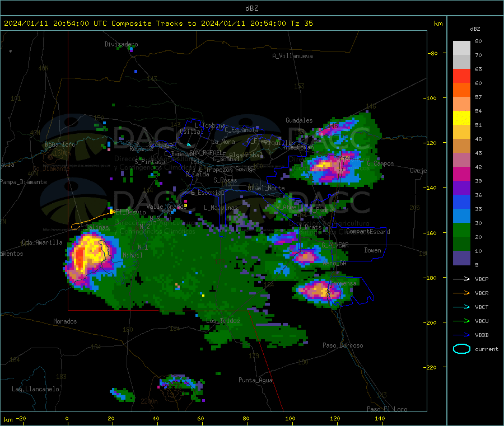Viewport: 504px width, 426px height.
Task: Click the -160 km y-axis tick label
Action: (x=430, y=233)
